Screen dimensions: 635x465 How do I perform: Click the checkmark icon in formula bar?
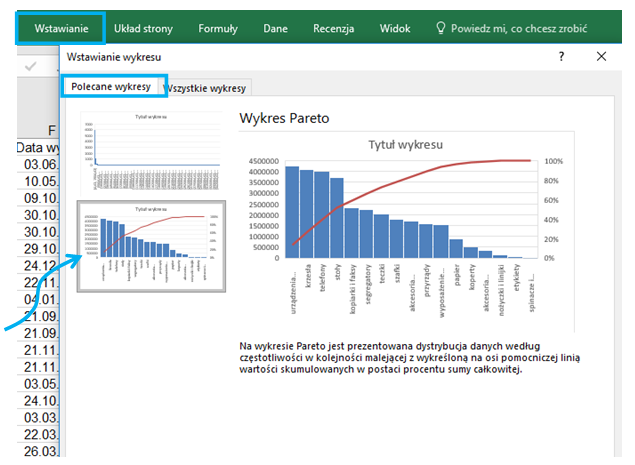click(31, 66)
